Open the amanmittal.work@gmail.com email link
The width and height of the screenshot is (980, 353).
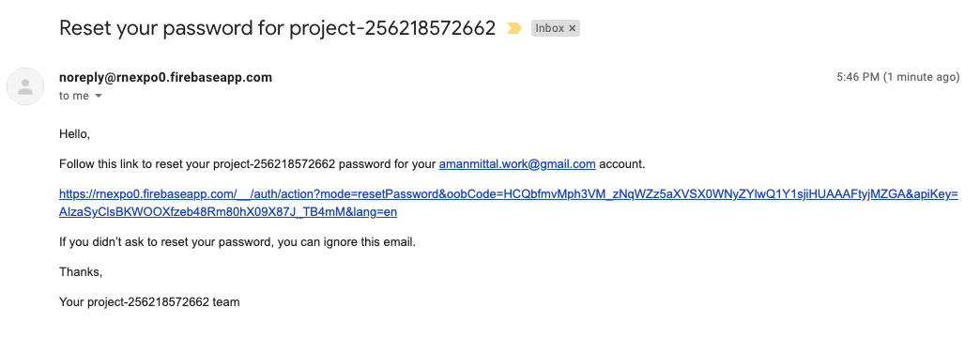(x=517, y=164)
